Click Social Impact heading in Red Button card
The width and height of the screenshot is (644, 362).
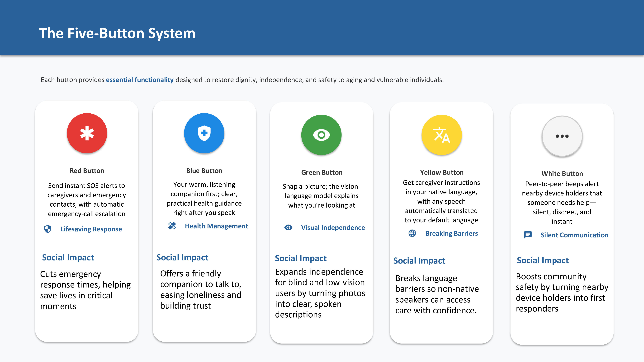pyautogui.click(x=68, y=257)
